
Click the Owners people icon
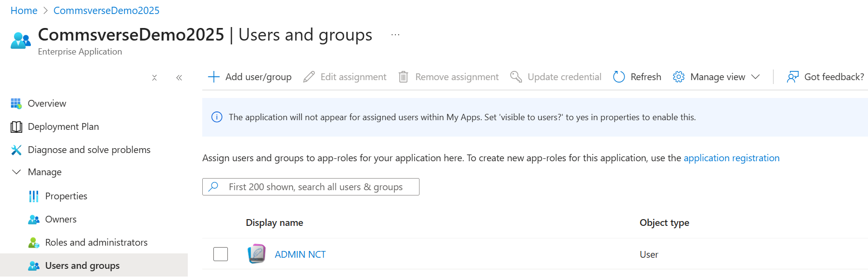pos(34,220)
